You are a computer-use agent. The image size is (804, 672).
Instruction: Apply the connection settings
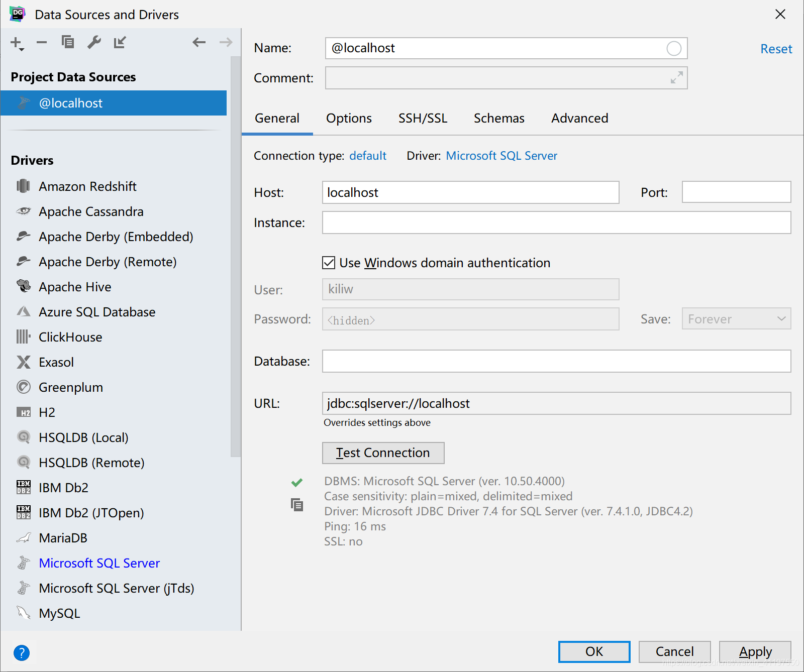tap(755, 651)
